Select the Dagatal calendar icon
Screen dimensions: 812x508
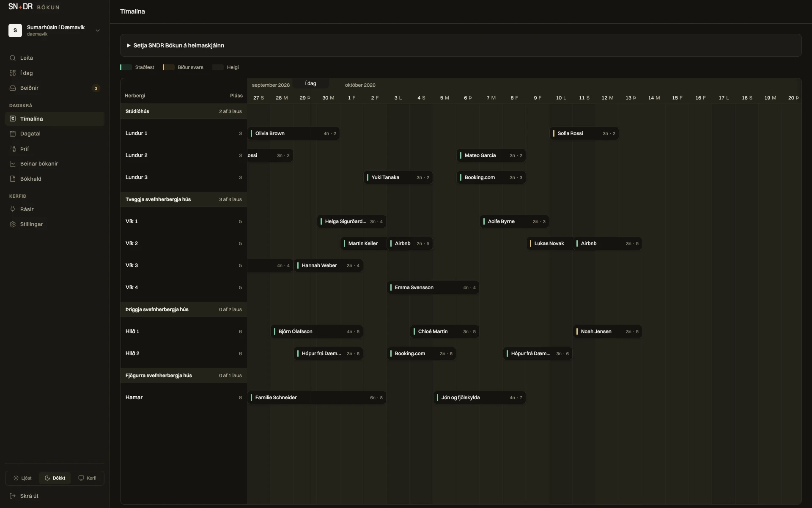tap(13, 134)
